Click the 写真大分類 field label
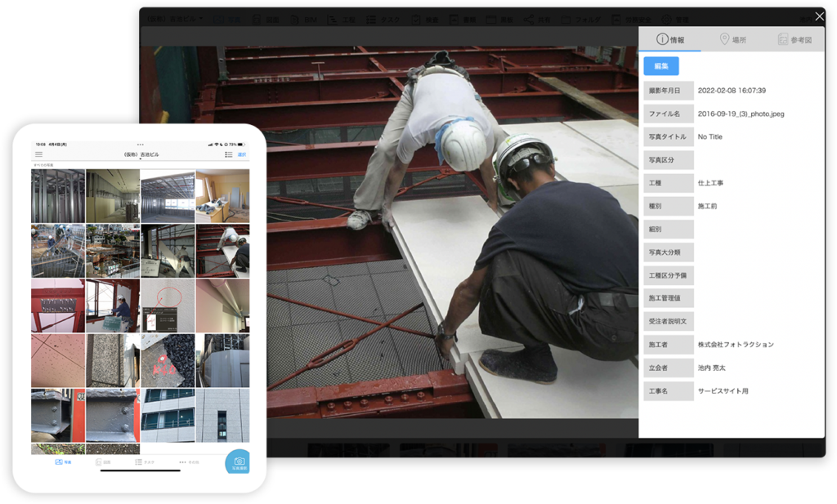The width and height of the screenshot is (837, 504). click(669, 252)
